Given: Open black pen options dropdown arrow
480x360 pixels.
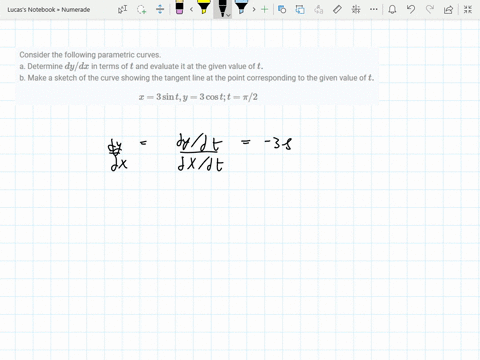Looking at the screenshot, I should point(228,15).
